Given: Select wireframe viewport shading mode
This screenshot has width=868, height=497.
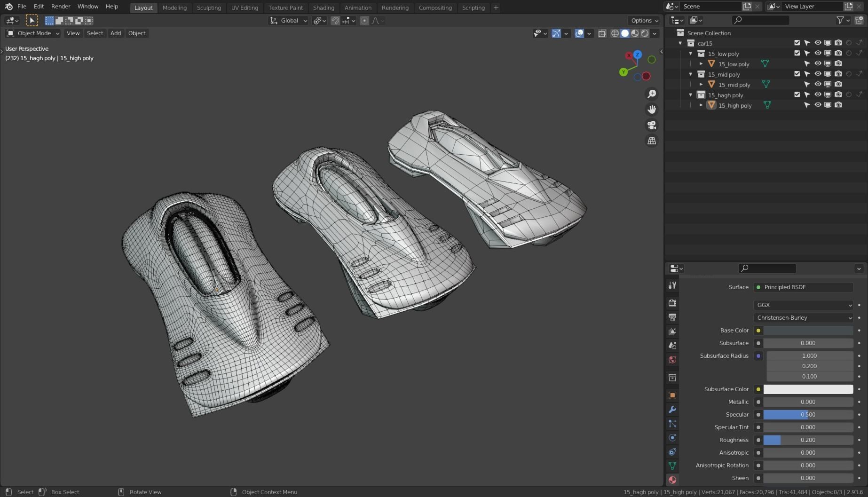Looking at the screenshot, I should (615, 33).
